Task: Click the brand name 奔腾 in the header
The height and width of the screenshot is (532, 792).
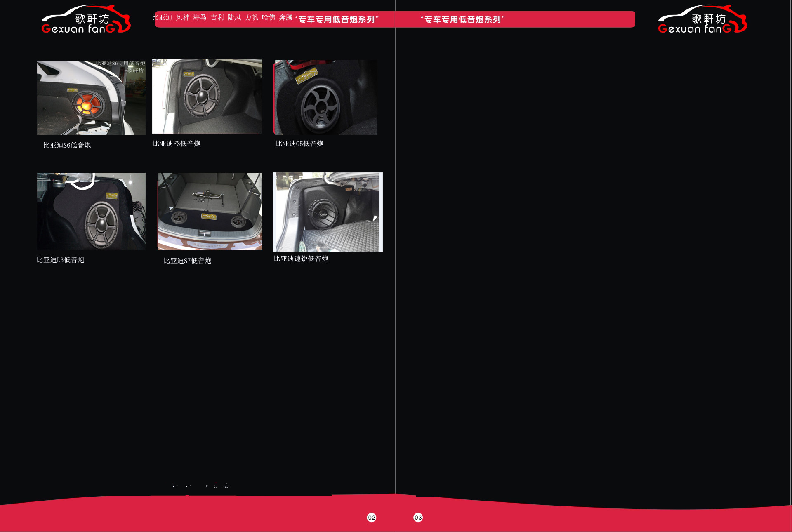Action: coord(286,17)
